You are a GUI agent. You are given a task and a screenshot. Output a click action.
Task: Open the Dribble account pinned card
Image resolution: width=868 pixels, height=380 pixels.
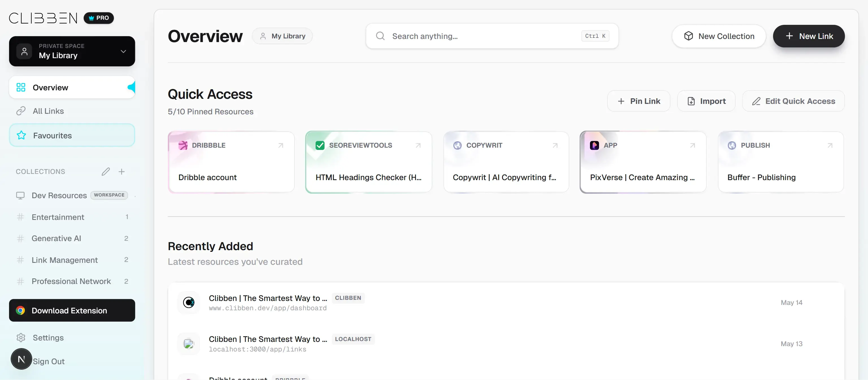[231, 162]
